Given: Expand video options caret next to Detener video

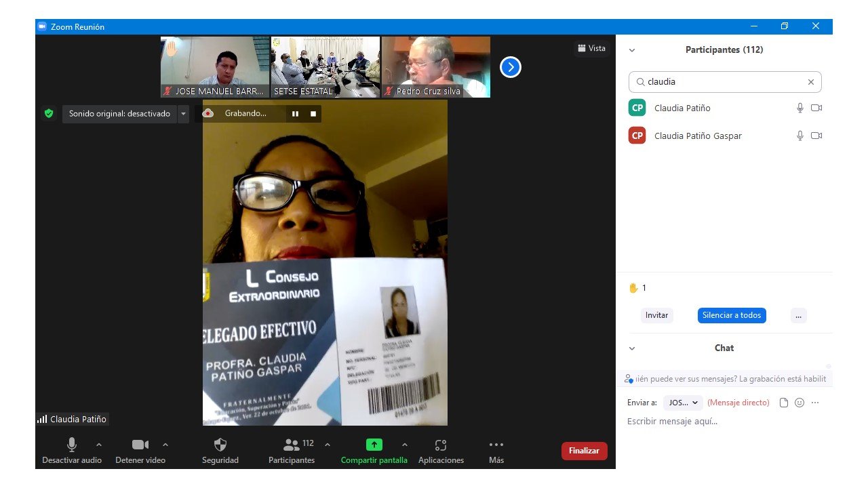Looking at the screenshot, I should [x=165, y=445].
